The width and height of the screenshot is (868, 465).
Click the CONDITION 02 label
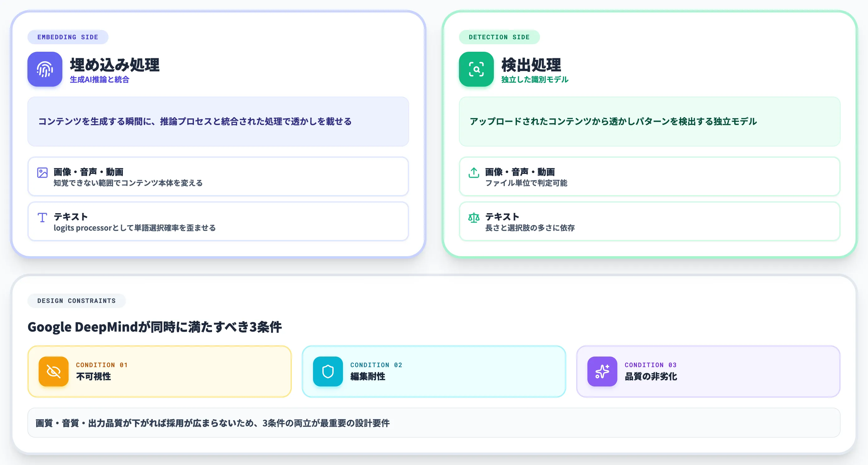point(376,365)
